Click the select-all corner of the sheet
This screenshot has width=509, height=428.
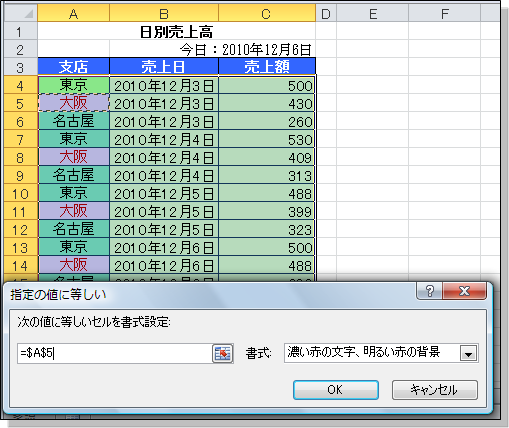click(21, 14)
